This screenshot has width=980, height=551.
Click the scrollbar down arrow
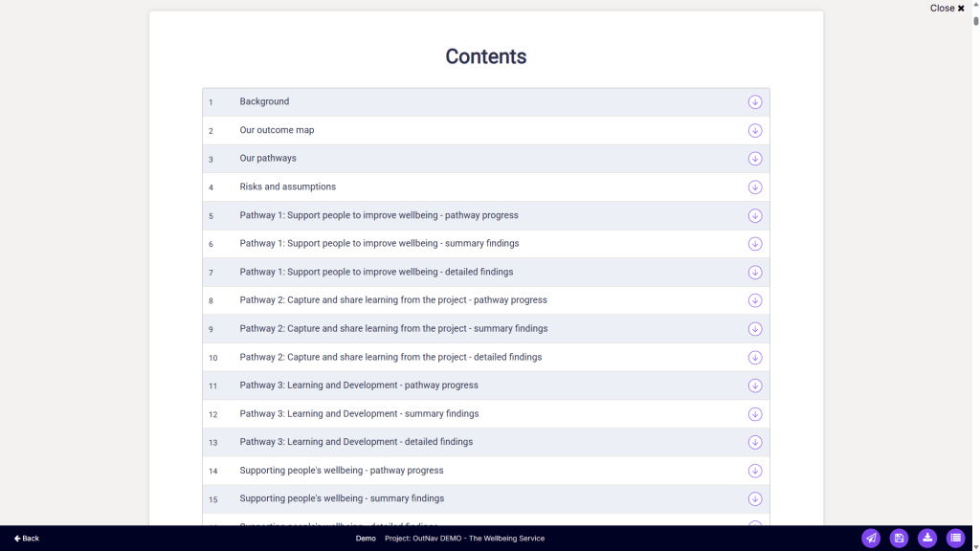[x=975, y=546]
